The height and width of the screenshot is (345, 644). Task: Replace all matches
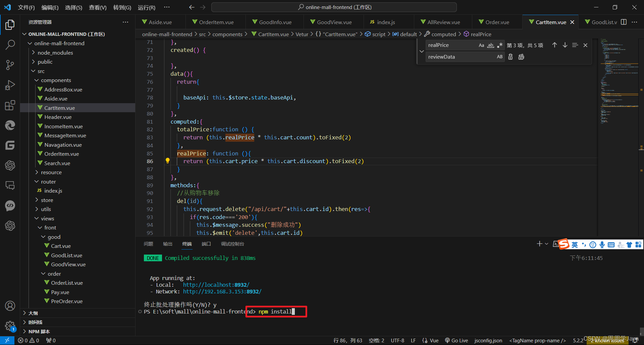pos(521,57)
